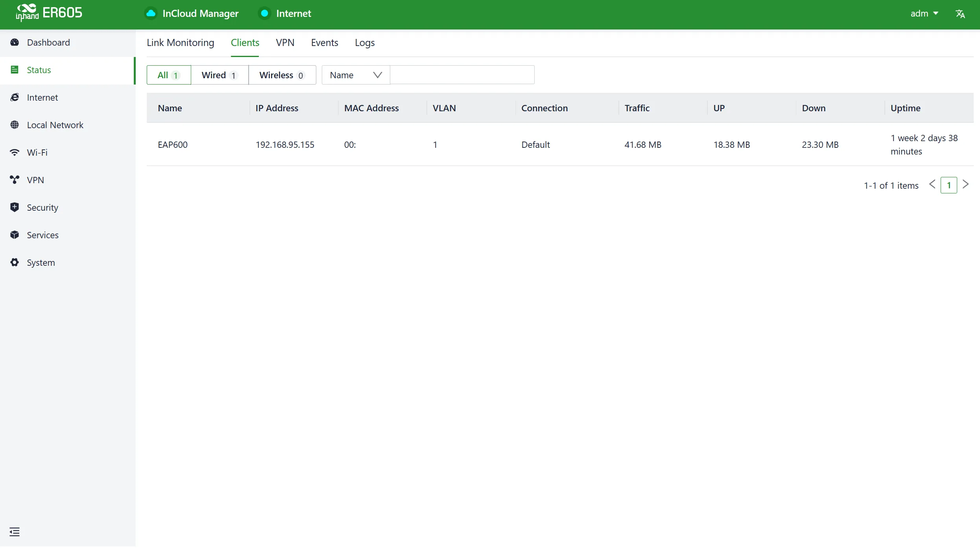Image resolution: width=980 pixels, height=548 pixels.
Task: Collapse the sidebar menu with fold icon
Action: pyautogui.click(x=15, y=532)
